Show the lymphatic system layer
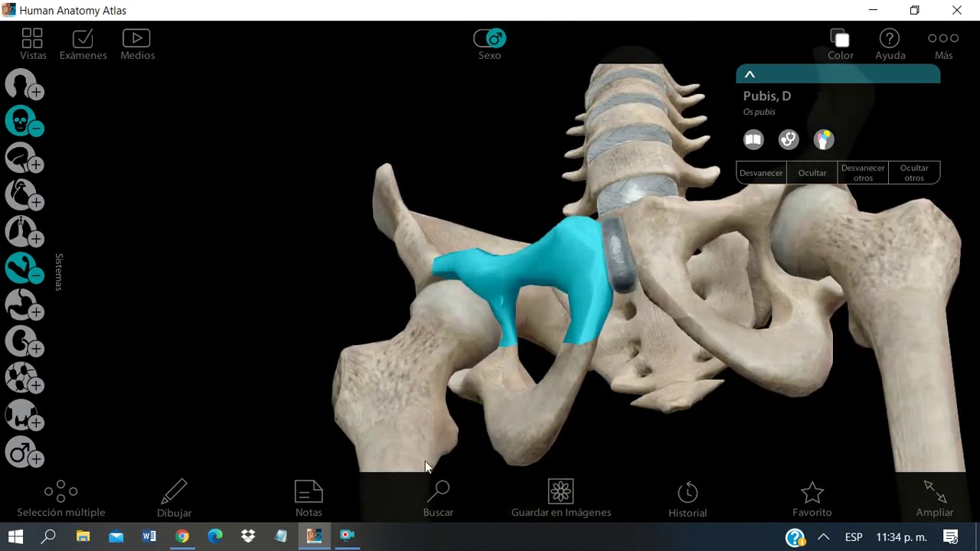 click(23, 378)
